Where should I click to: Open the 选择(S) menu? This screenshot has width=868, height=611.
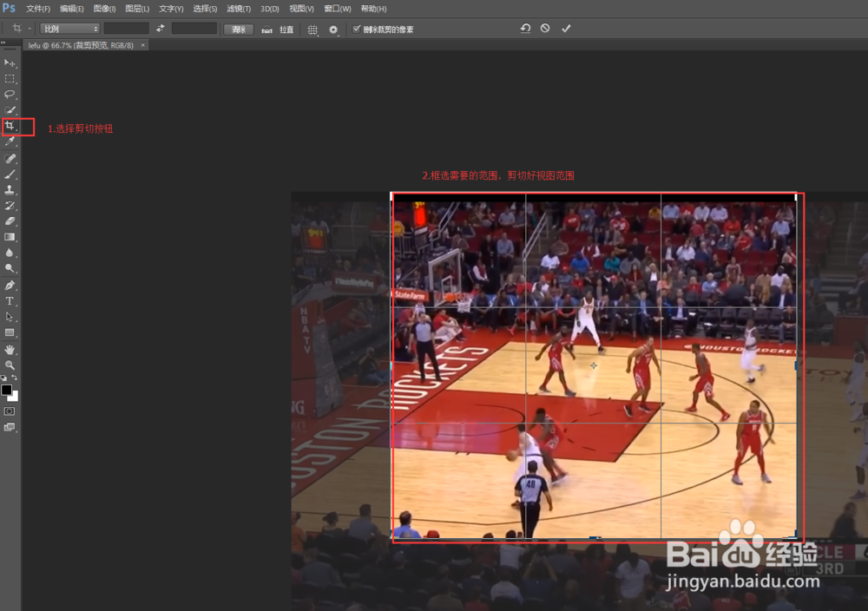click(205, 9)
